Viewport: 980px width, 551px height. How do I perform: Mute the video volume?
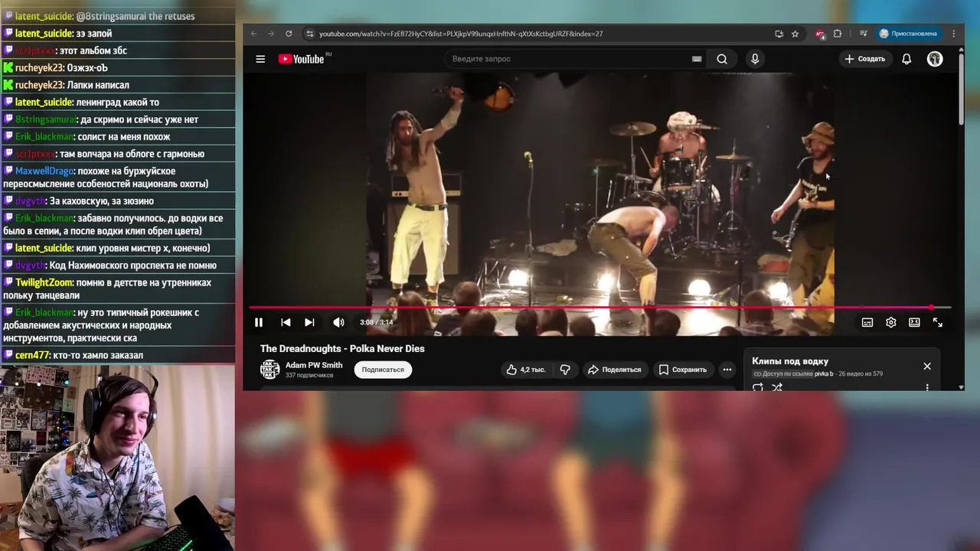(x=338, y=322)
